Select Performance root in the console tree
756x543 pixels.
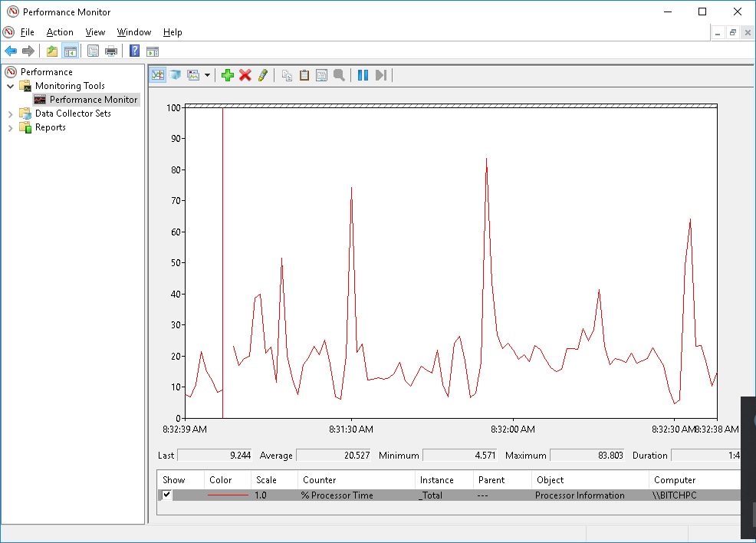tap(46, 72)
